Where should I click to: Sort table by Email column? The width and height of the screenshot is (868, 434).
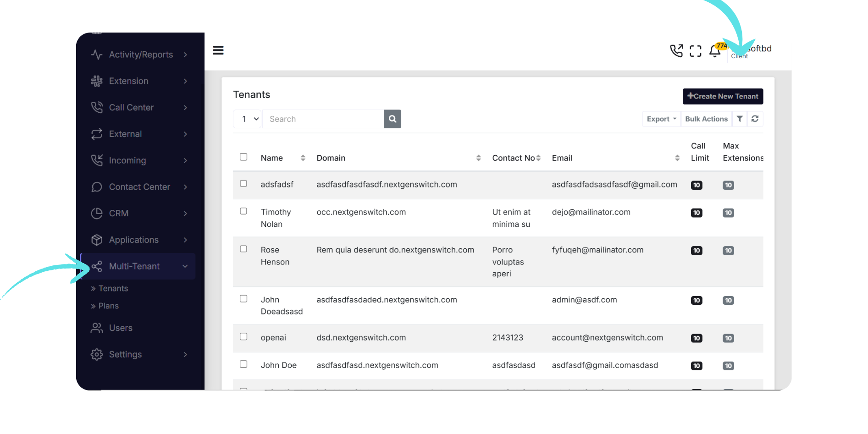pos(677,158)
